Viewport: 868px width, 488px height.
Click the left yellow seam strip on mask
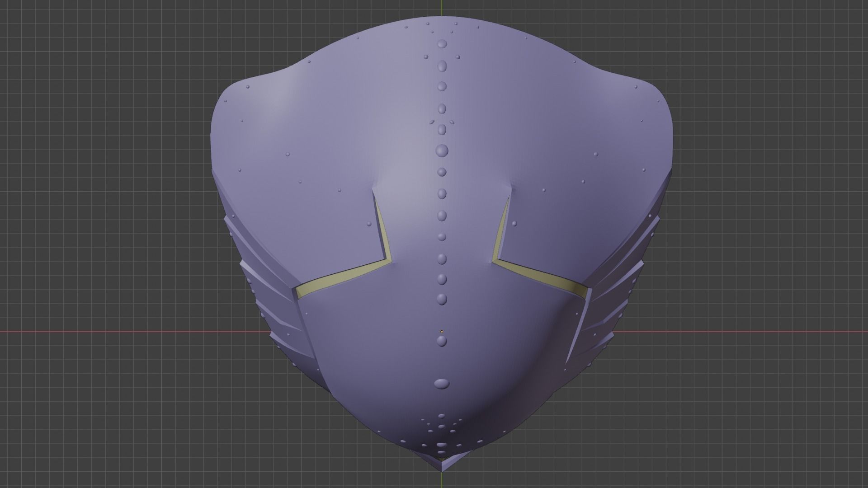click(x=344, y=277)
